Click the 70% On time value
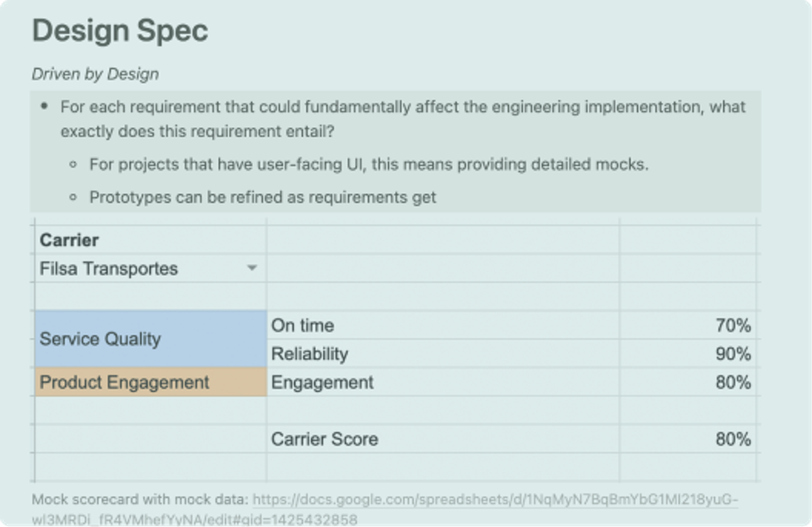 pyautogui.click(x=733, y=326)
